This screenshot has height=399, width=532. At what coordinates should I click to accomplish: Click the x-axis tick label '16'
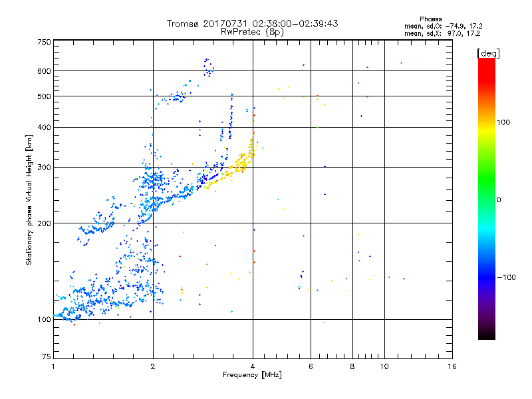pos(452,366)
